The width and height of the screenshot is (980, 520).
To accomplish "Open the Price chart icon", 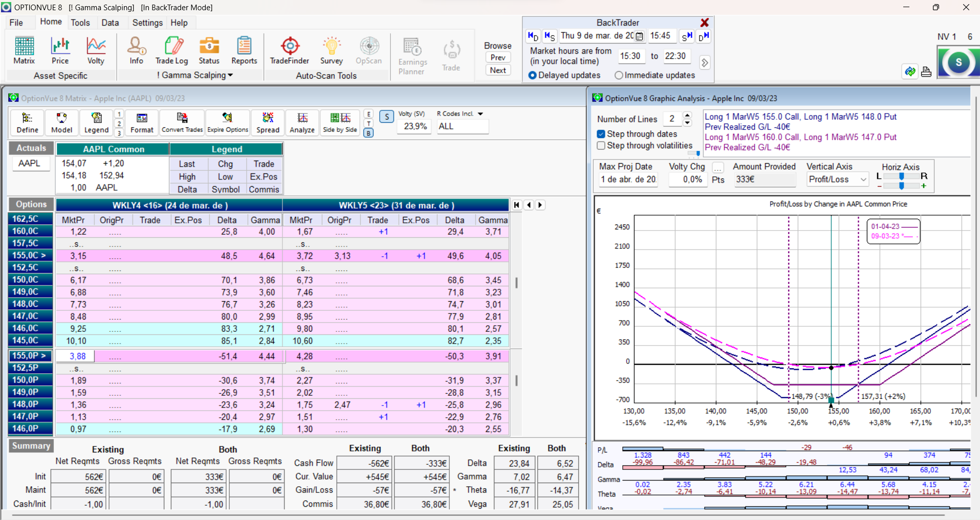I will pos(60,51).
